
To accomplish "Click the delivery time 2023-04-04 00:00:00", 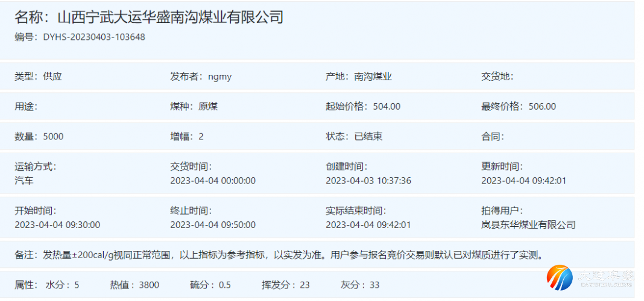I will pyautogui.click(x=213, y=180).
